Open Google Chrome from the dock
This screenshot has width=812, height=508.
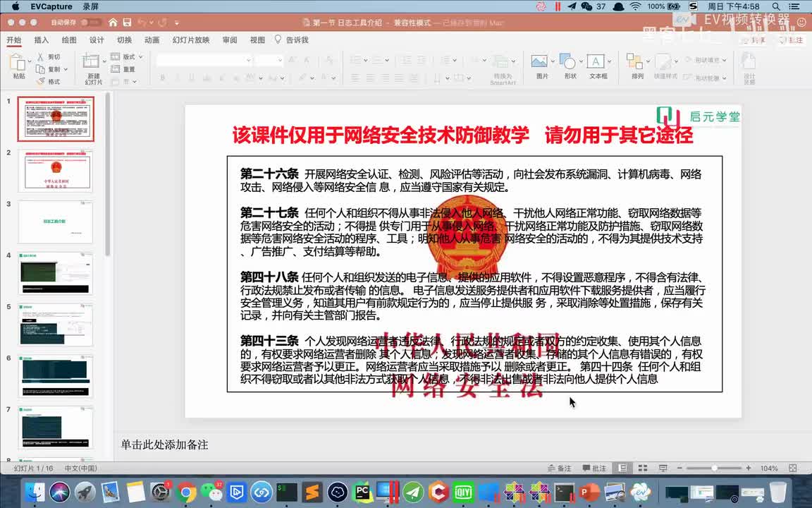coord(186,492)
